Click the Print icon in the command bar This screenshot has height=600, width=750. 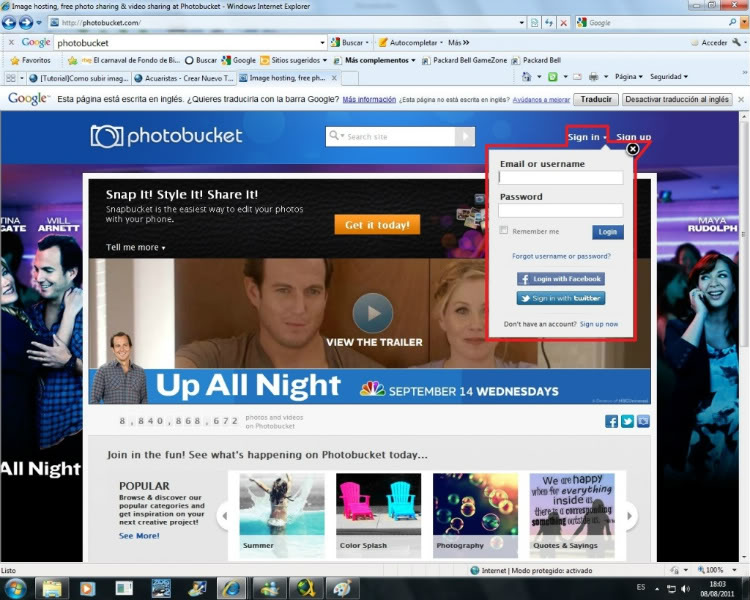click(x=594, y=77)
